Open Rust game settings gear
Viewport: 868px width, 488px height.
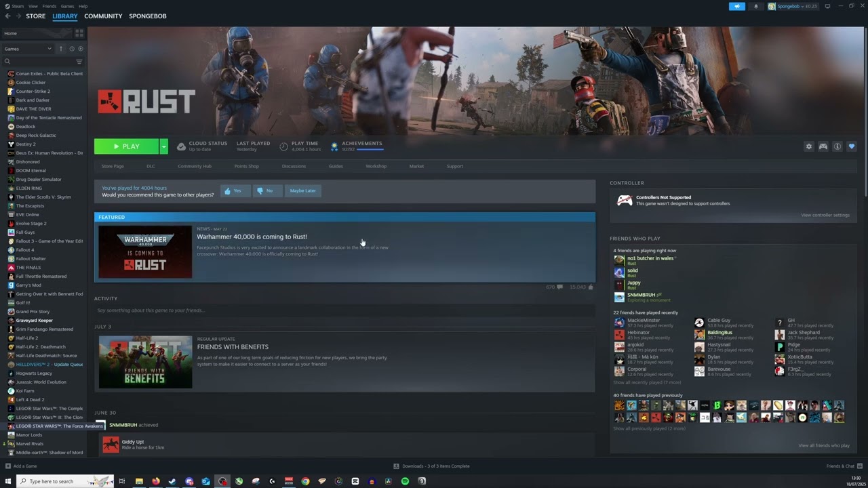808,146
